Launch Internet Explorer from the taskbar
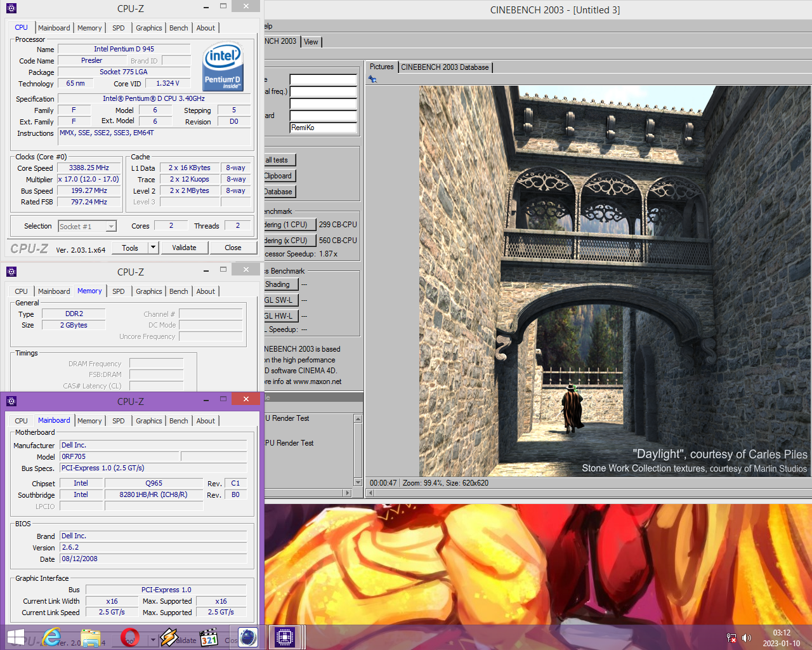Screen dimensions: 812x650 coord(52,637)
